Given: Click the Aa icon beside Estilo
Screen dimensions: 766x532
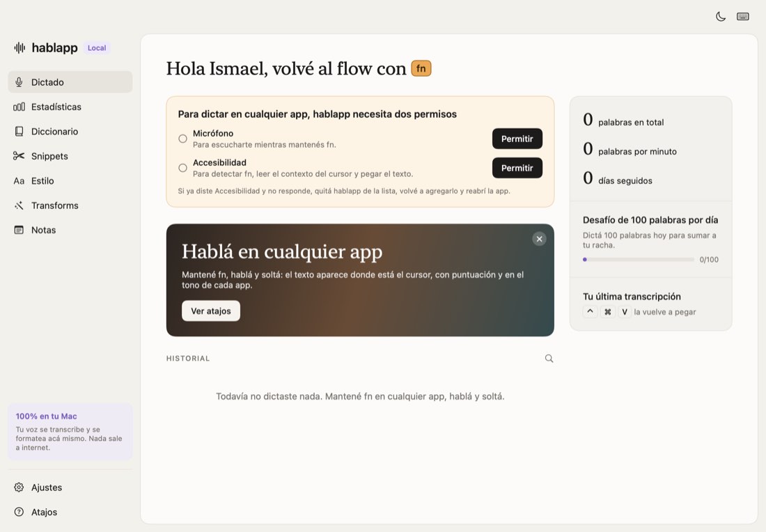Looking at the screenshot, I should 19,181.
